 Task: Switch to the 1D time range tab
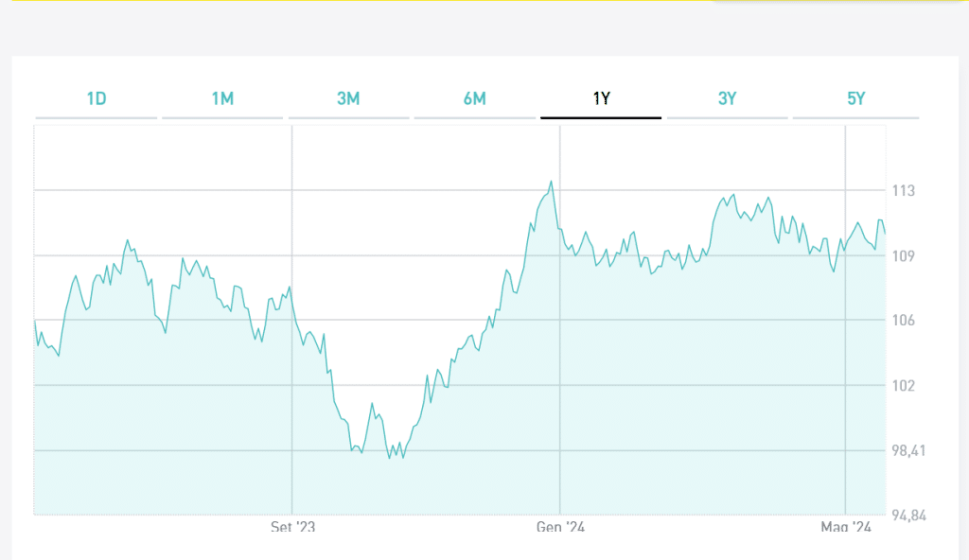pyautogui.click(x=96, y=98)
